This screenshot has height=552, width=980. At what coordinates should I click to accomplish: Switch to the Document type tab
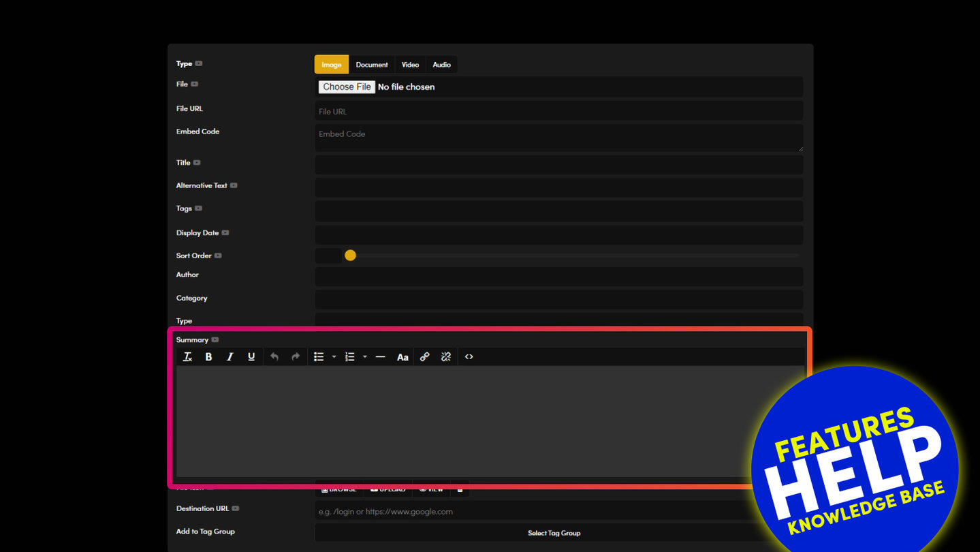point(372,65)
